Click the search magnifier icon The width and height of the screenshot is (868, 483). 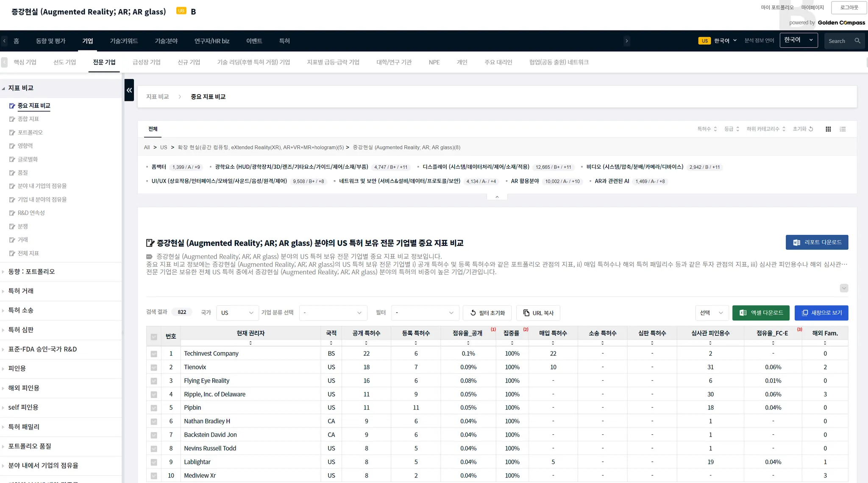pyautogui.click(x=857, y=41)
